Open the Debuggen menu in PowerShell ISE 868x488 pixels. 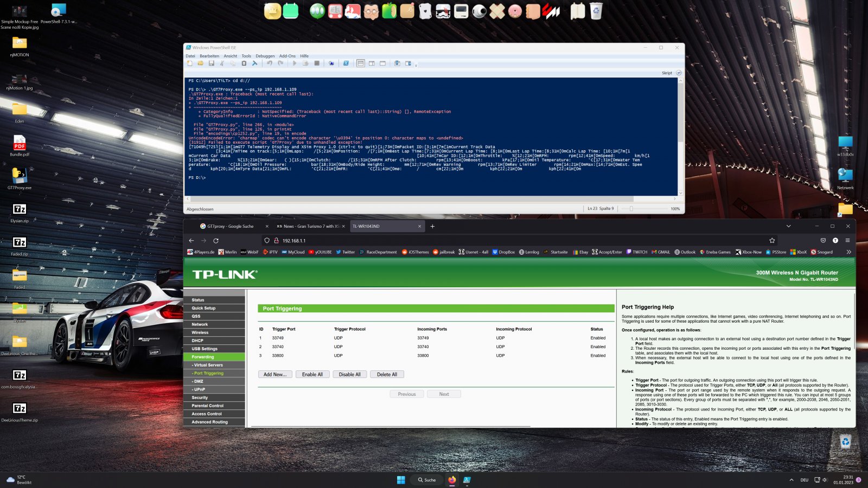point(265,56)
